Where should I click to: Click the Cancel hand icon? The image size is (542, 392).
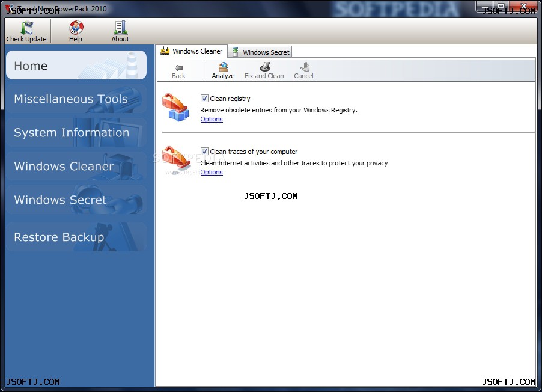(x=305, y=66)
